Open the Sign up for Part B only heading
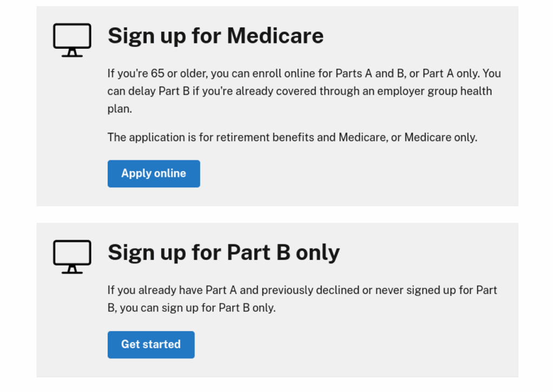 click(224, 252)
